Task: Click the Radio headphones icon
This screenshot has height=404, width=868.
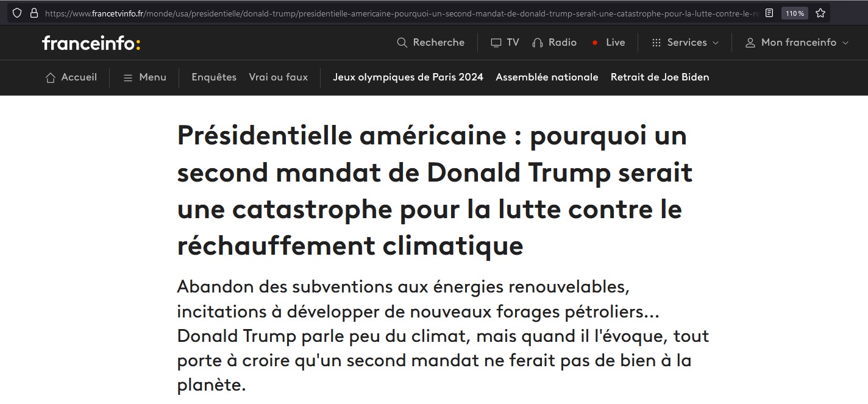Action: click(537, 43)
